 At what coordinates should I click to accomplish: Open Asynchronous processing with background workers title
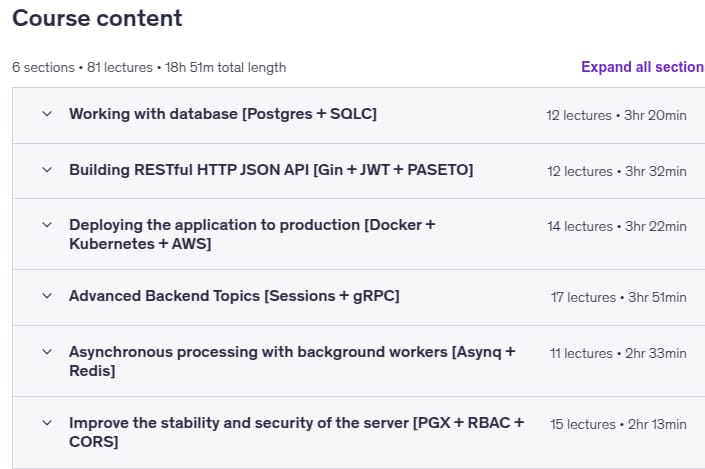[x=292, y=361]
